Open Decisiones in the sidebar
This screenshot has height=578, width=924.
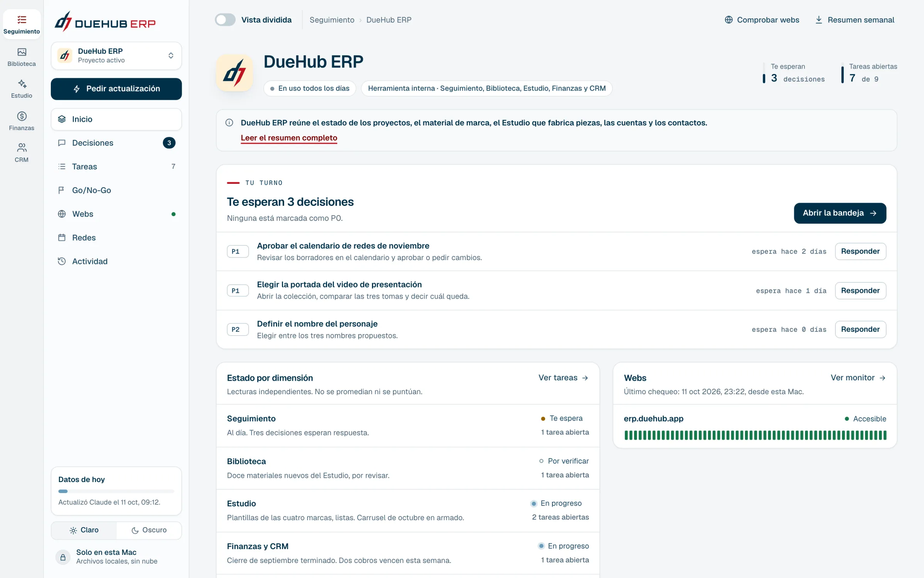point(116,143)
